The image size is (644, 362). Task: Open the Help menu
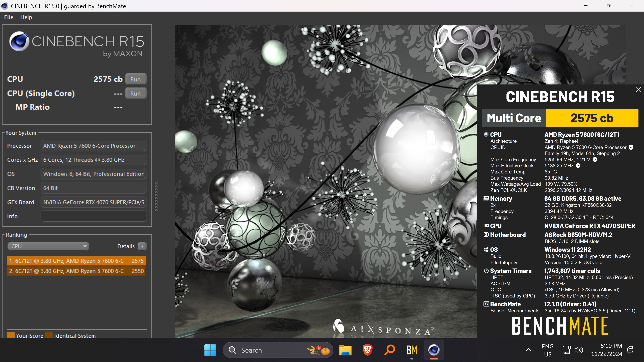26,17
